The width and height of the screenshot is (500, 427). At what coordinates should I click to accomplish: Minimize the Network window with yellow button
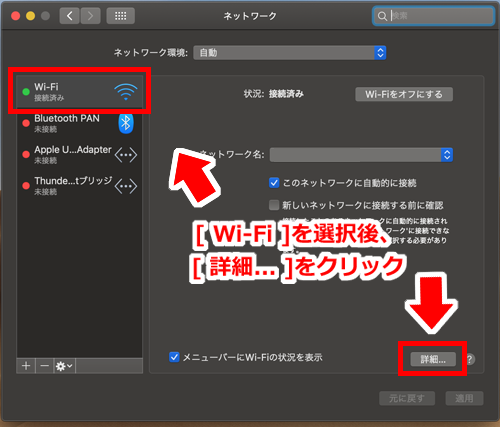30,16
